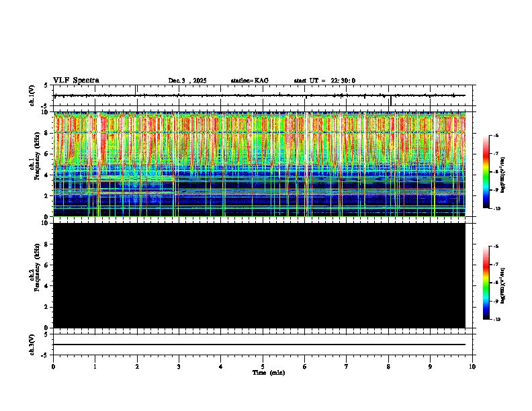This screenshot has width=532, height=411.
Task: Click the ch.1 spectrogram color bar
Action: [x=486, y=172]
